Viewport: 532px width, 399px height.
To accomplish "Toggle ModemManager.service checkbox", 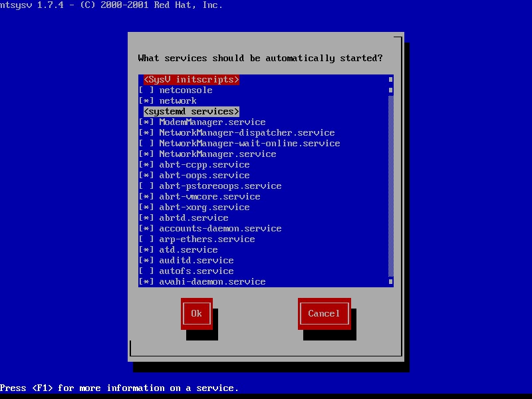I will 146,122.
